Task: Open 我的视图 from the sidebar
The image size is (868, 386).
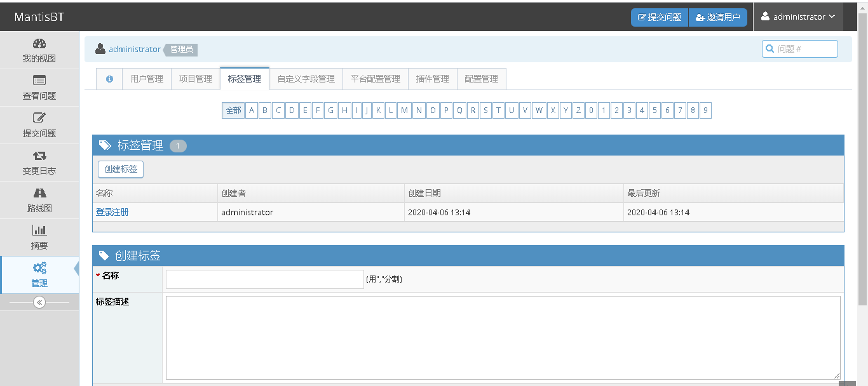Action: (39, 50)
